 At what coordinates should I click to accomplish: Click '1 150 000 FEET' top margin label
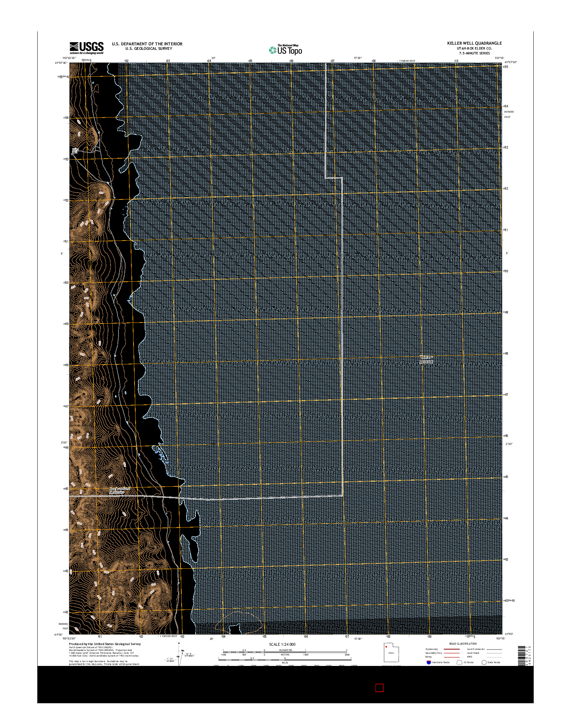pyautogui.click(x=407, y=61)
